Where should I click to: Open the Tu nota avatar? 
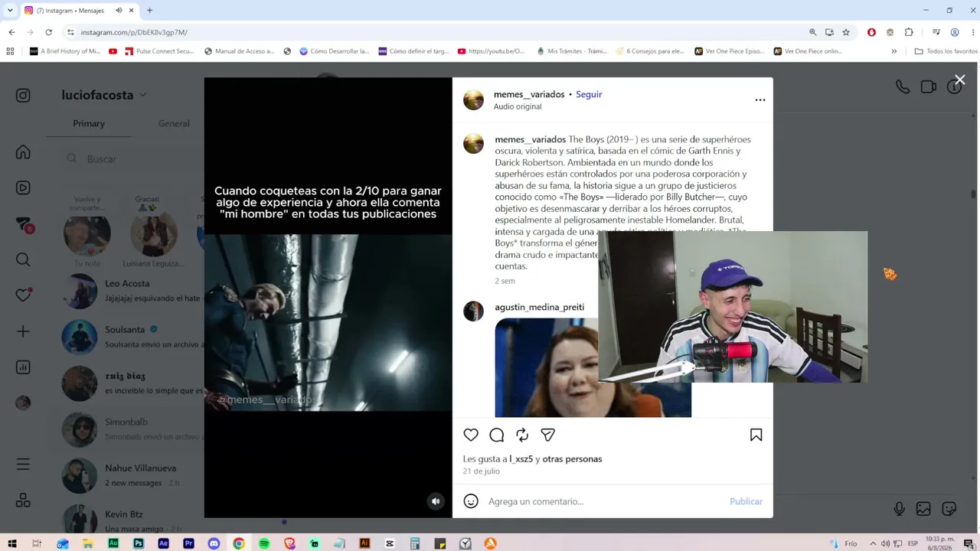[x=87, y=234]
